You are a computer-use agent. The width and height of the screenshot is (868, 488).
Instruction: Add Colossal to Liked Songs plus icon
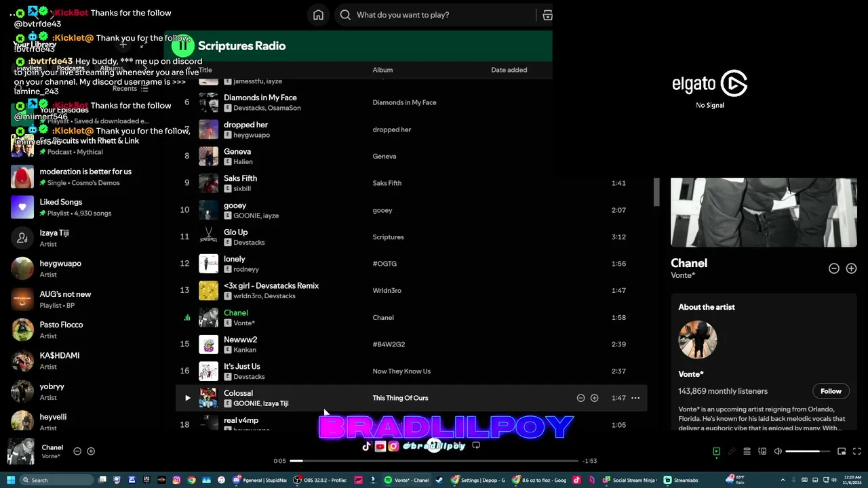pos(594,398)
